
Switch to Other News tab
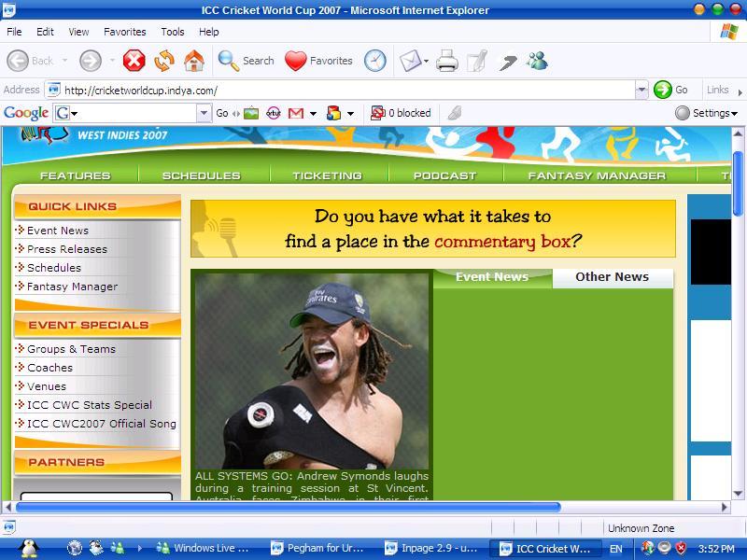click(x=613, y=277)
